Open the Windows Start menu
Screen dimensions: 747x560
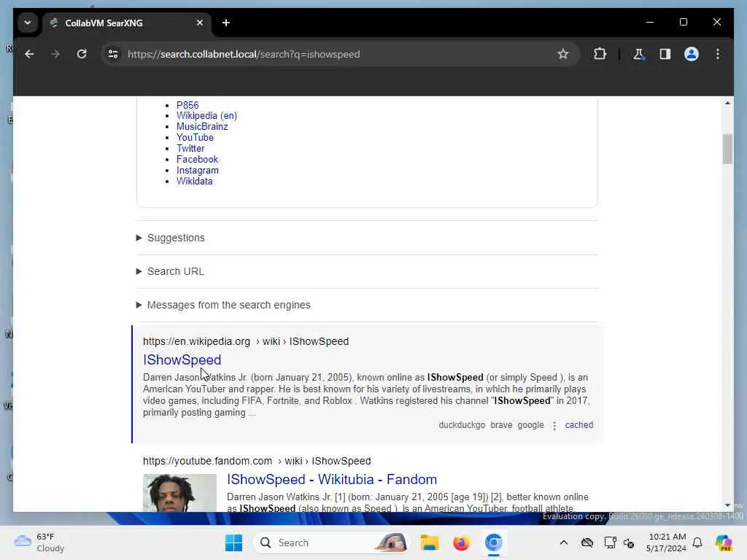click(233, 542)
